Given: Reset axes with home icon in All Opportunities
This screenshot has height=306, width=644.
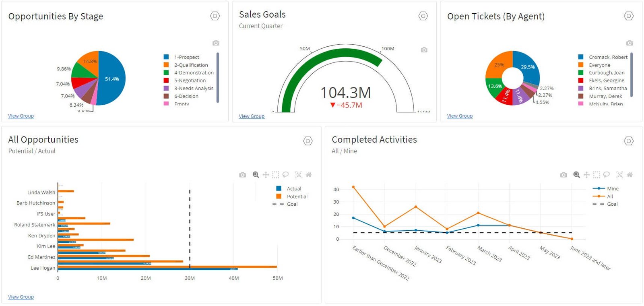Looking at the screenshot, I should point(309,175).
